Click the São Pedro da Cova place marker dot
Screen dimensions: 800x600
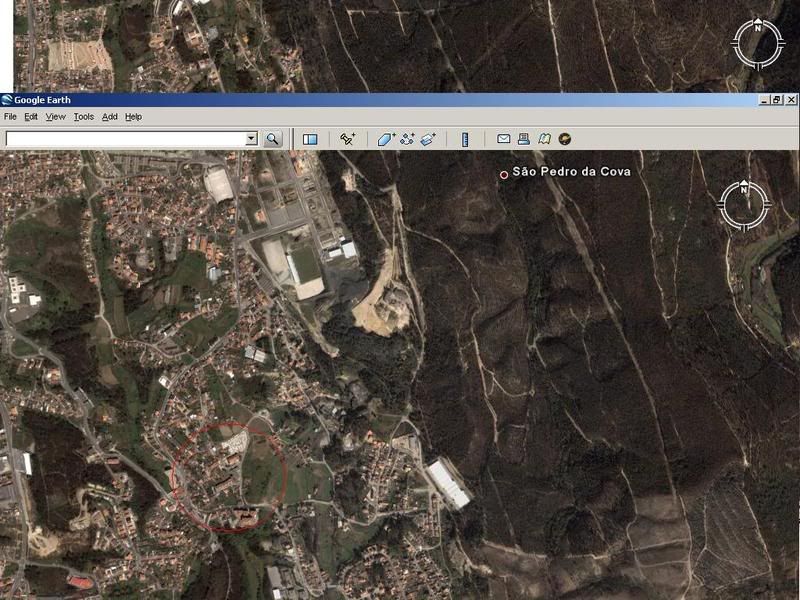pos(504,174)
